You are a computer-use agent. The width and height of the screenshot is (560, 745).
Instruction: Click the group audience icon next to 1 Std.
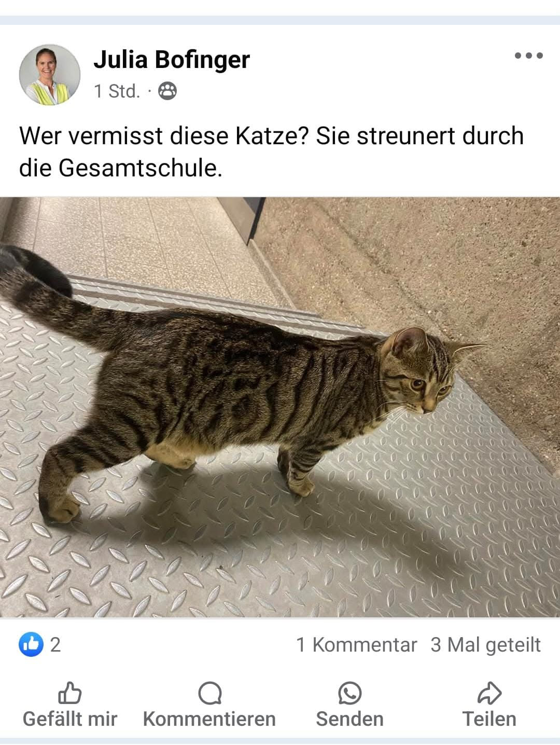[167, 91]
